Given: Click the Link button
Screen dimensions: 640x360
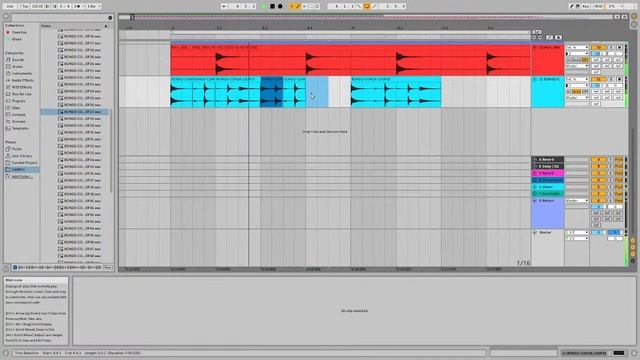Looking at the screenshot, I should click(x=10, y=6).
